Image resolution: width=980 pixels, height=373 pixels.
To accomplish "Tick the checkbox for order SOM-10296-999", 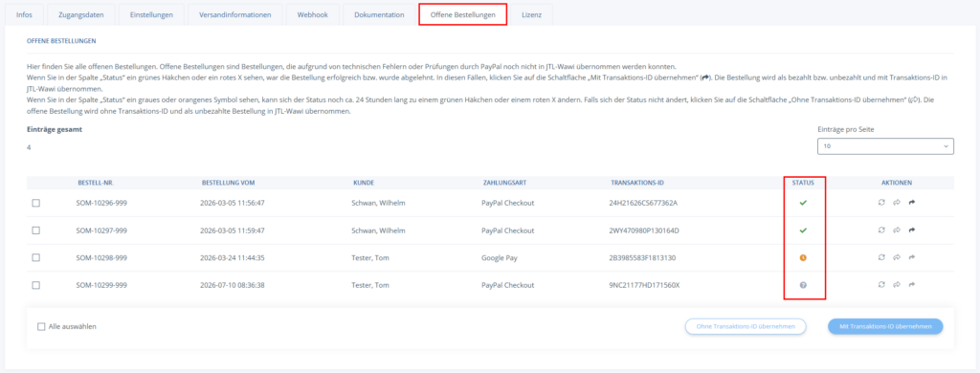I will point(36,203).
